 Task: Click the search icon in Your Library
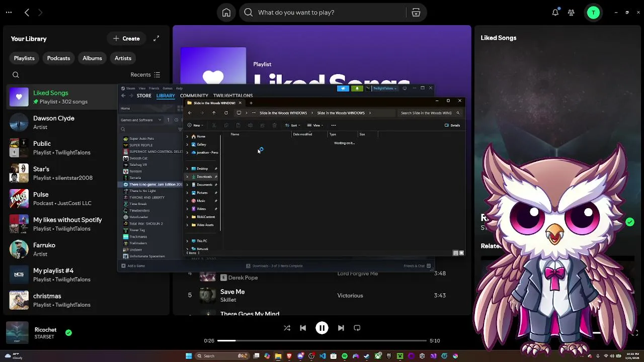tap(16, 75)
